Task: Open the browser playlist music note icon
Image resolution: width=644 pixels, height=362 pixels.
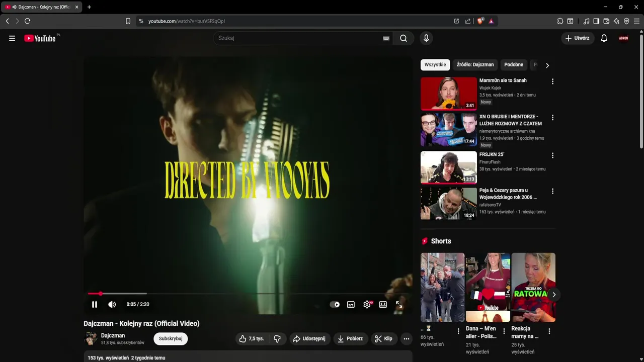Action: point(586,21)
